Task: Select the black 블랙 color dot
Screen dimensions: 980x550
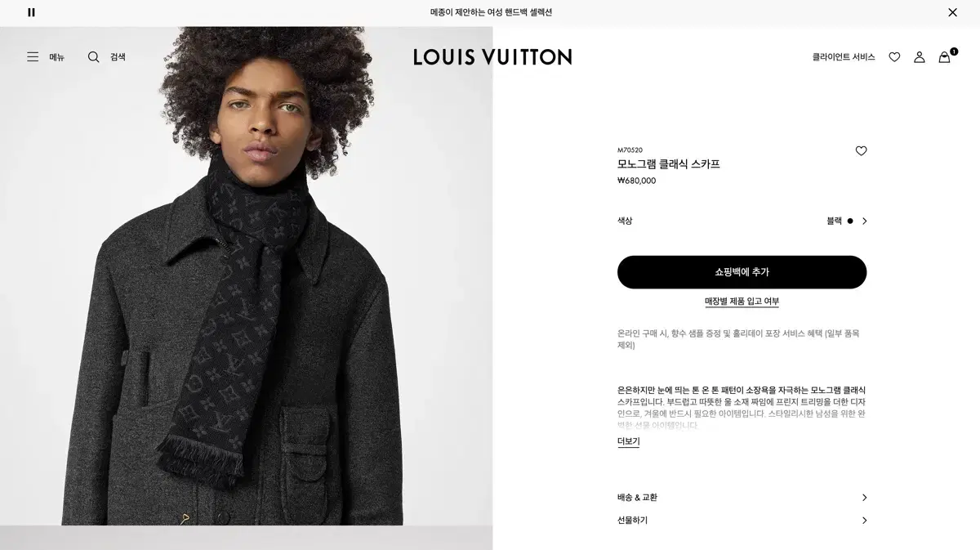Action: [x=850, y=221]
